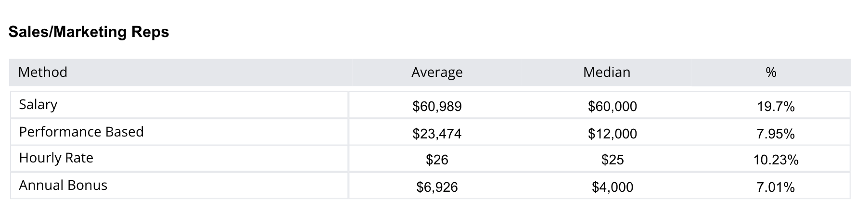
Task: Click the $23,474 performance average cell
Action: point(437,134)
